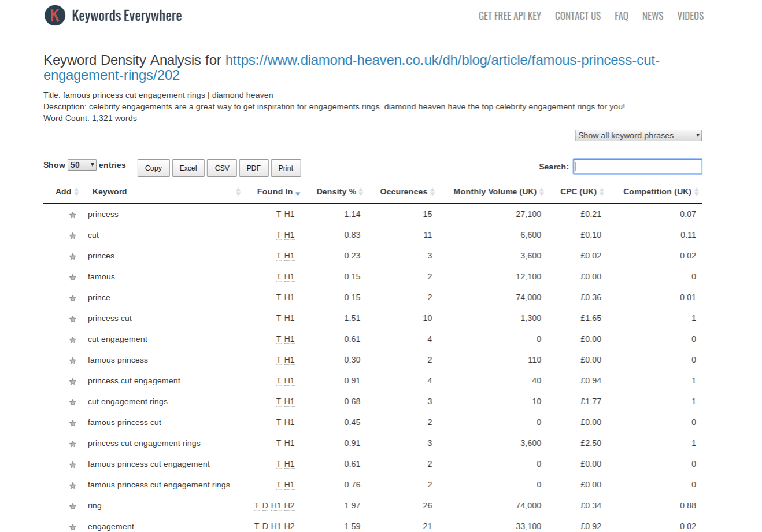Star the 'cut engagement' keyword row
762x532 pixels.
(x=73, y=340)
